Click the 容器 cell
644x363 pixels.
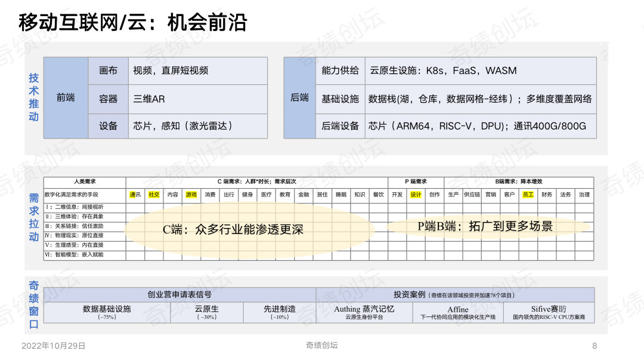point(109,99)
